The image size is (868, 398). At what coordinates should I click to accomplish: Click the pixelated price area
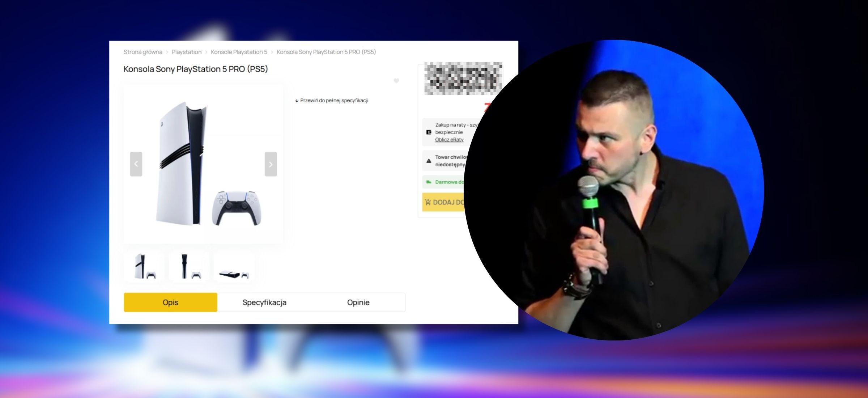463,79
